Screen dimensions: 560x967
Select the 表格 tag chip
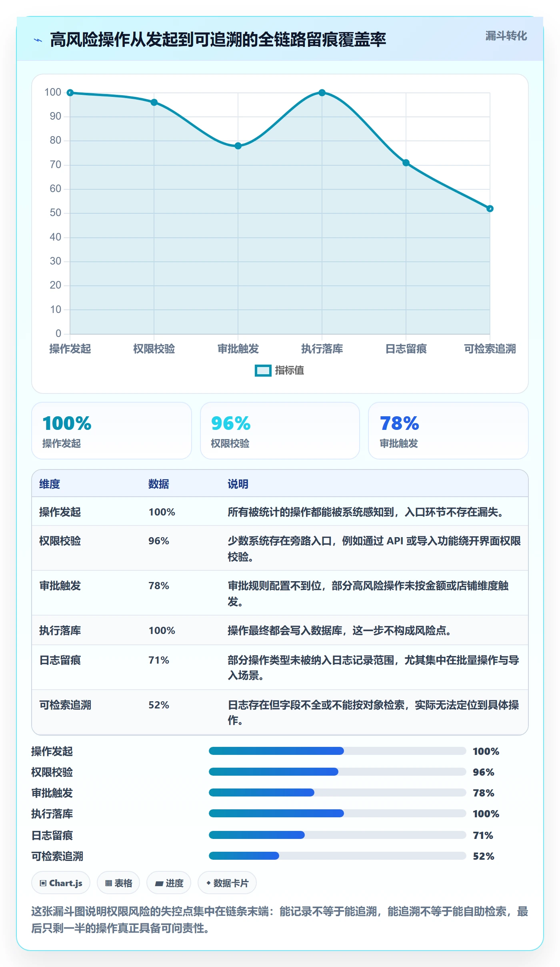tap(118, 883)
